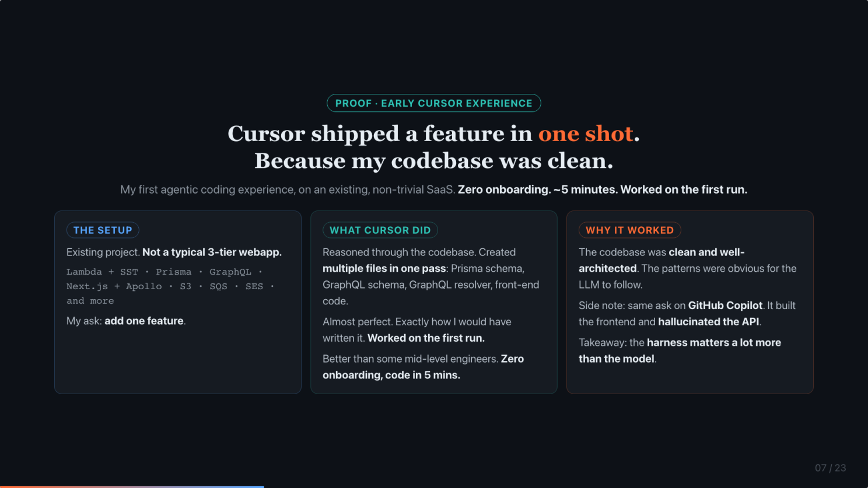Click the 'Lambda + SST · Prisma · GraphQL' line

pyautogui.click(x=164, y=272)
